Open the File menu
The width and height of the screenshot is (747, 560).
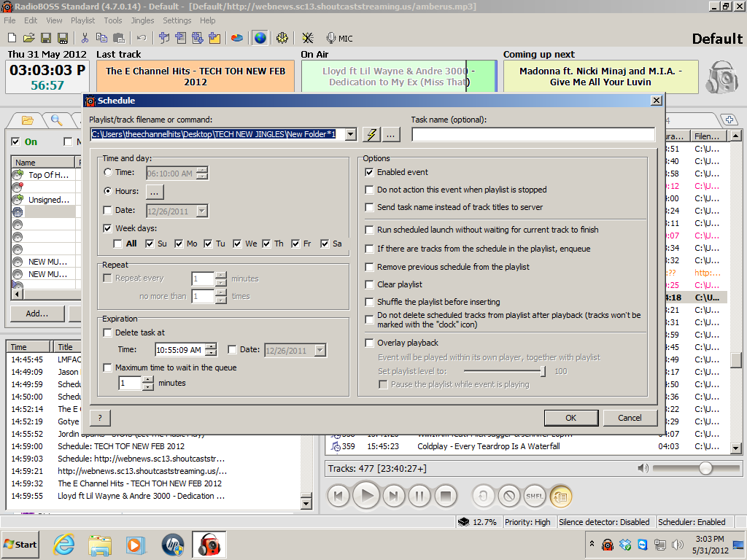click(9, 20)
